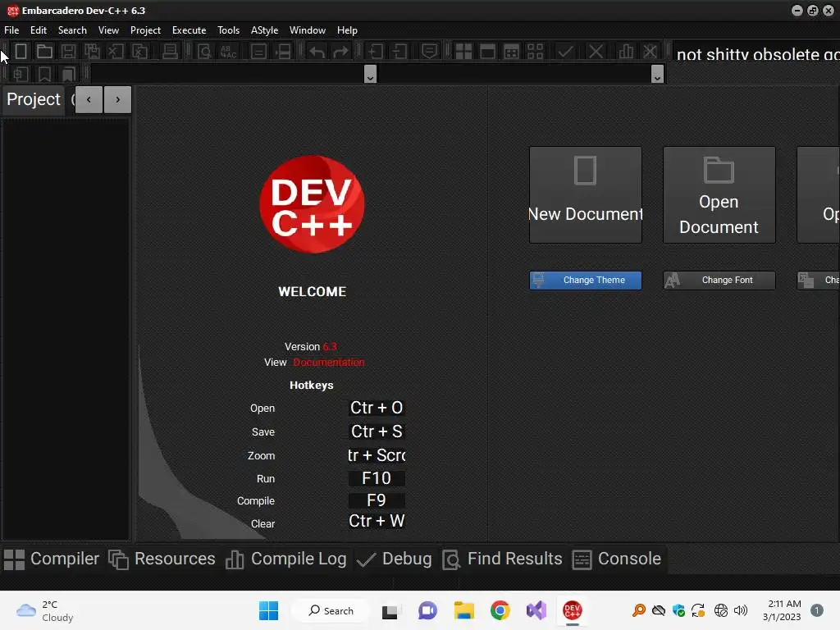Click the New source file toolbar icon
The height and width of the screenshot is (630, 840).
click(21, 52)
